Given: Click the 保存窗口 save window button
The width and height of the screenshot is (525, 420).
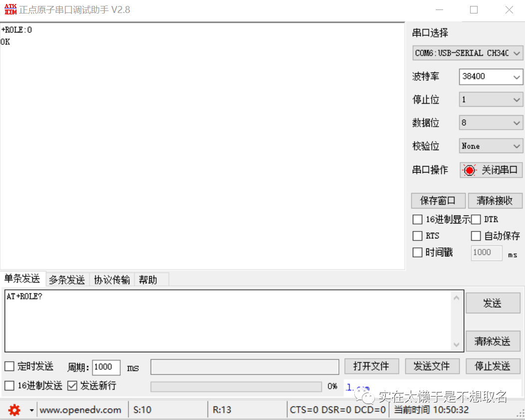Looking at the screenshot, I should coord(438,201).
